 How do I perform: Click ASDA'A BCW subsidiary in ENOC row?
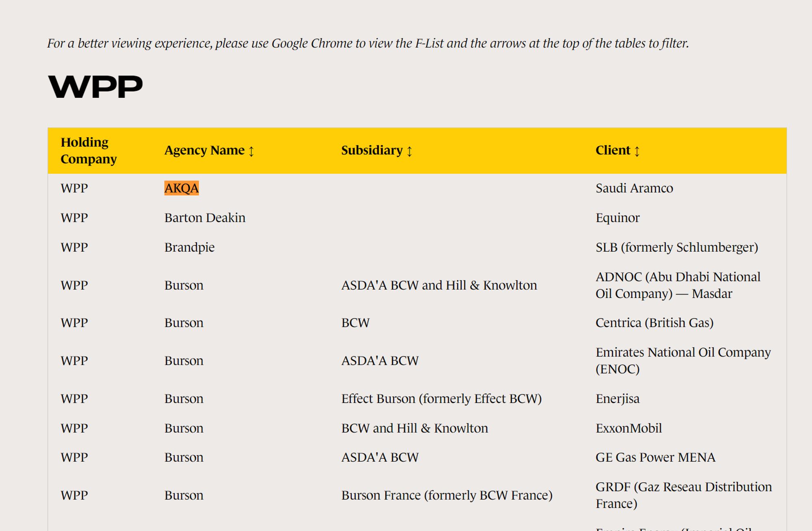pyautogui.click(x=380, y=360)
